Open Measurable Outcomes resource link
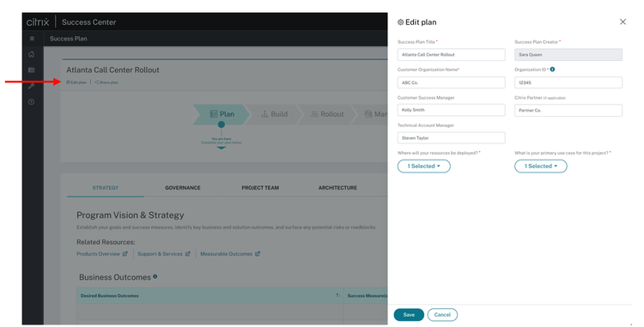The width and height of the screenshot is (644, 327). tap(230, 253)
